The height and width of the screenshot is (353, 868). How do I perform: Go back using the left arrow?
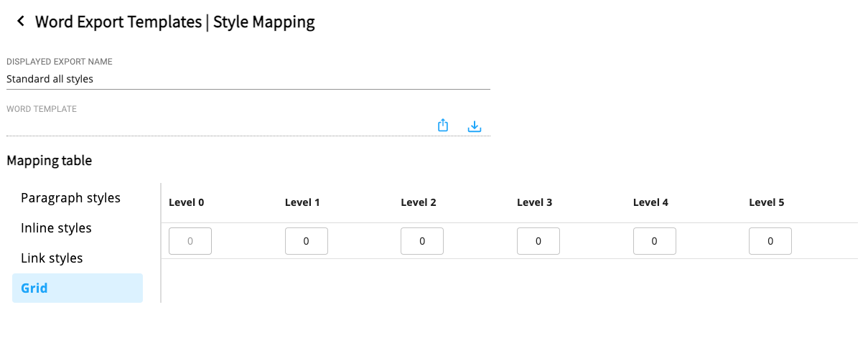[x=21, y=22]
